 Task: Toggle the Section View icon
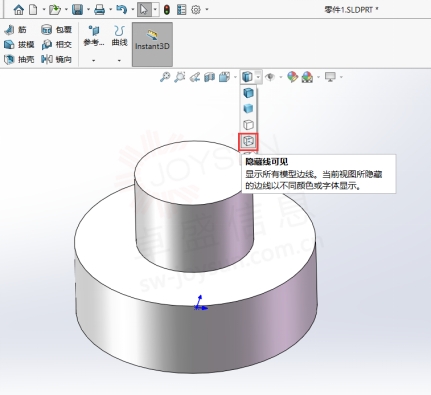point(209,77)
